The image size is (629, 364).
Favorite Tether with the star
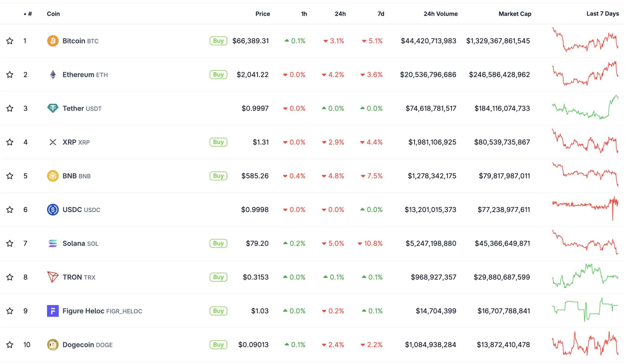(x=10, y=108)
